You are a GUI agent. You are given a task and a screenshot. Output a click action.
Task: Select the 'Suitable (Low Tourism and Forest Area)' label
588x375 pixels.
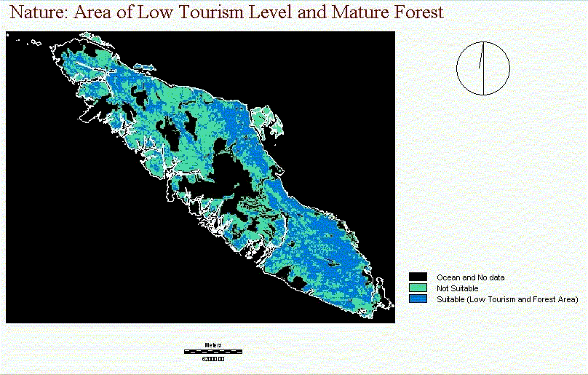[507, 299]
